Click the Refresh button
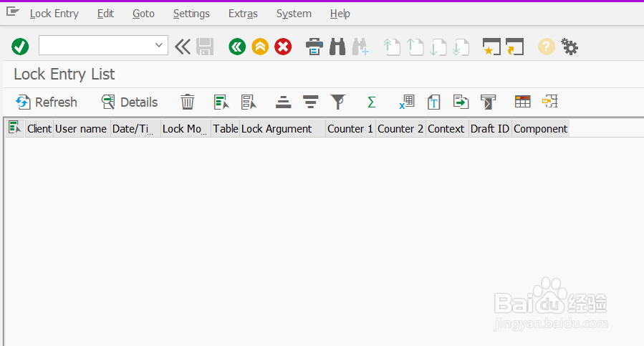Screen dimensions: 644x346 click(46, 102)
